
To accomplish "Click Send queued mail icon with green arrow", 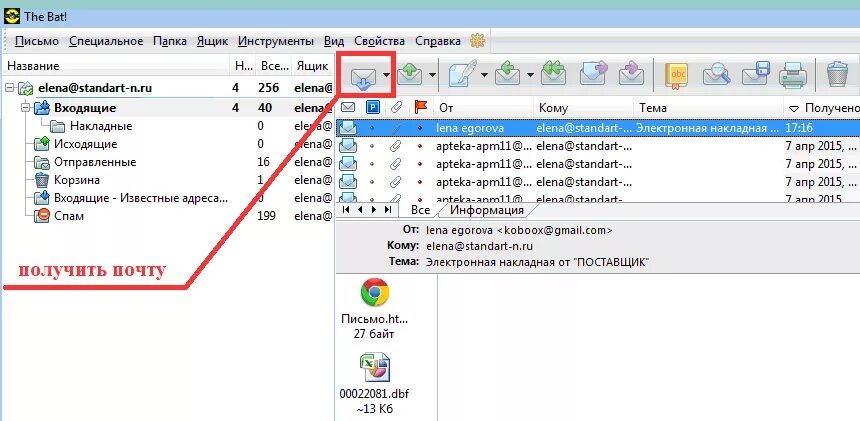I will (x=410, y=73).
